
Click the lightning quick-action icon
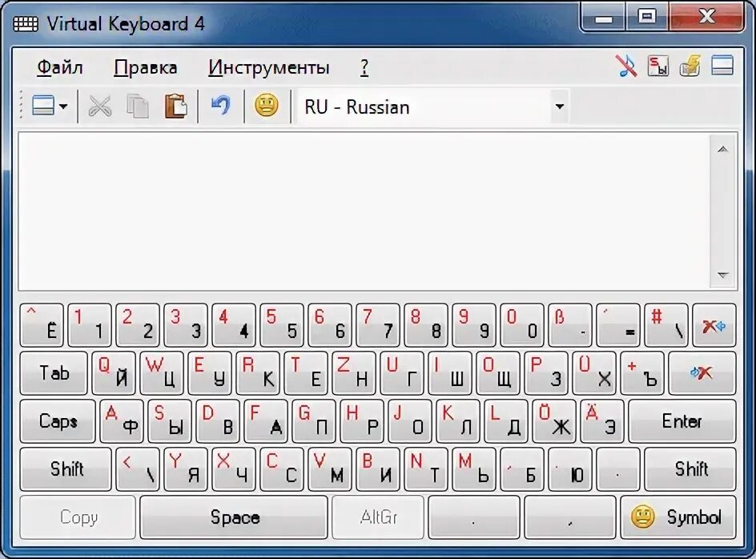(x=691, y=66)
